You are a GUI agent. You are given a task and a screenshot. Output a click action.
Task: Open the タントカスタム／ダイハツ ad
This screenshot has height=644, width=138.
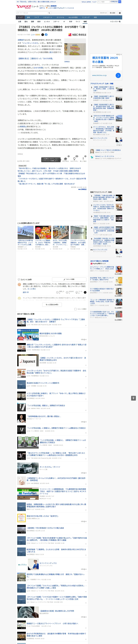[50, 467]
